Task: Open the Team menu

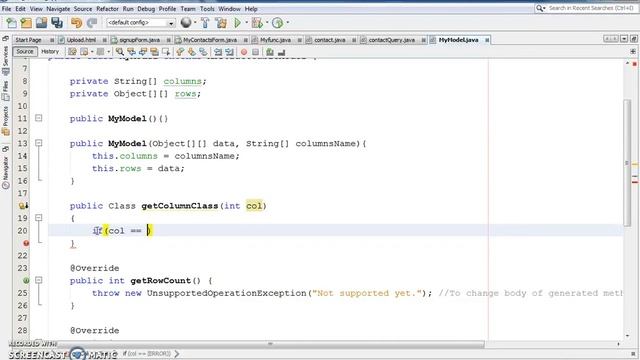Action: click(x=188, y=9)
